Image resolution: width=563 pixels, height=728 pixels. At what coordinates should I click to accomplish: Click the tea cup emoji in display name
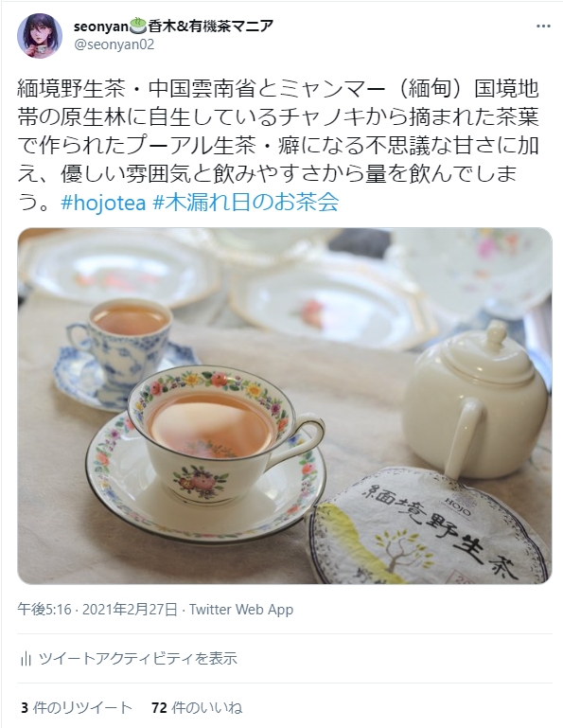click(138, 26)
